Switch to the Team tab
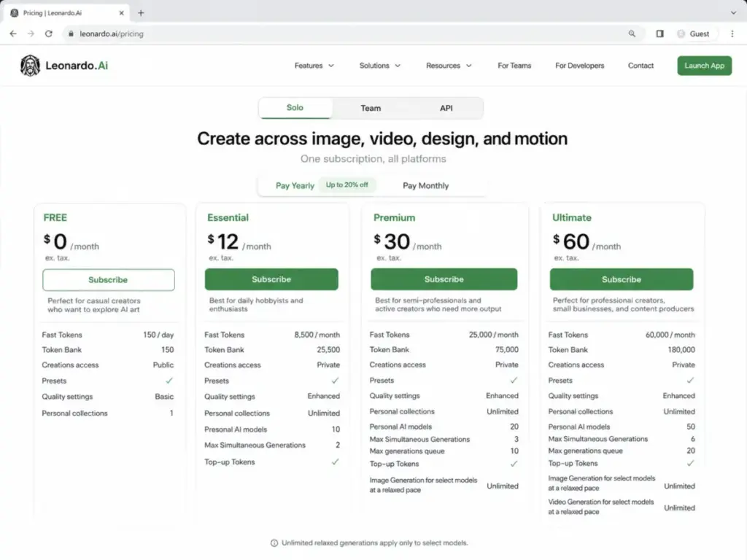Viewport: 747px width, 560px height. click(x=371, y=108)
